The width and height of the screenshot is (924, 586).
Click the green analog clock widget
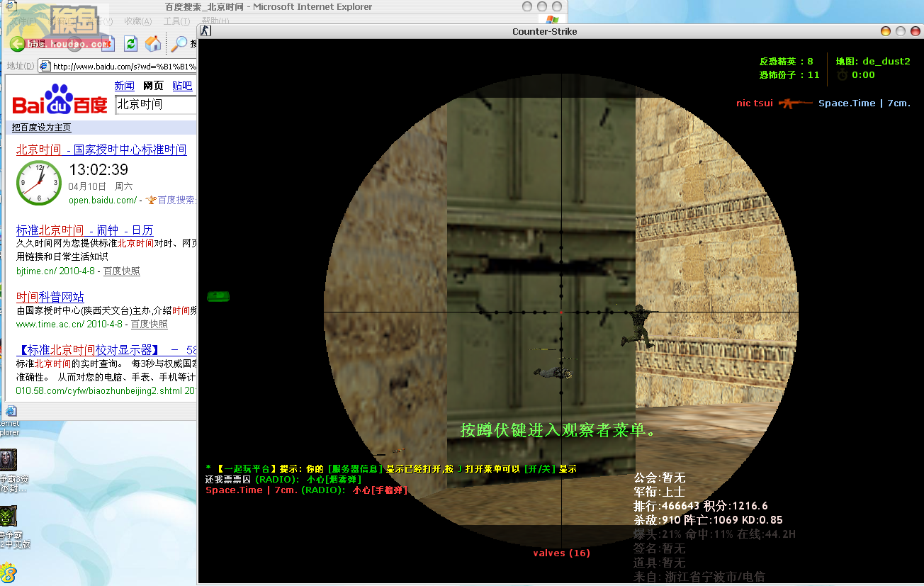pyautogui.click(x=39, y=182)
